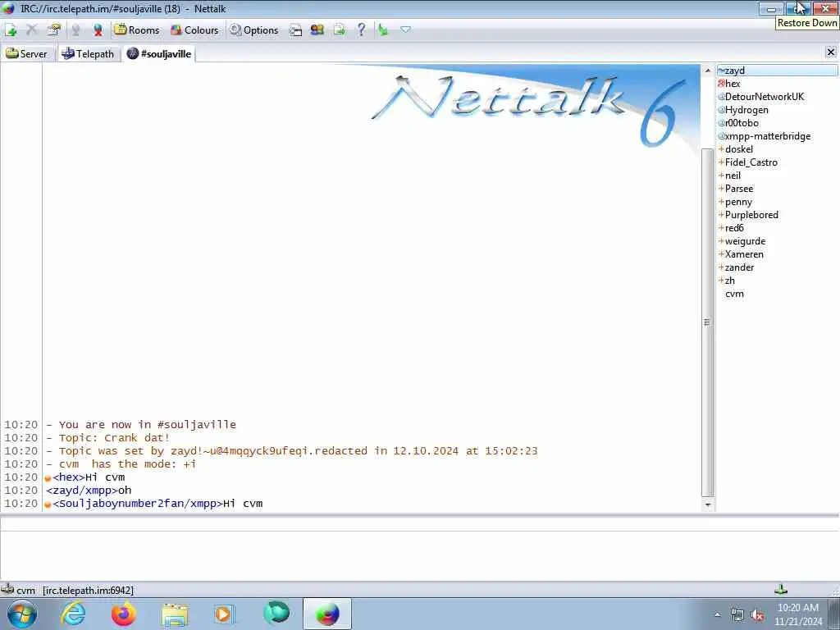Click the new connection page icon
This screenshot has width=840, height=630.
pos(11,30)
